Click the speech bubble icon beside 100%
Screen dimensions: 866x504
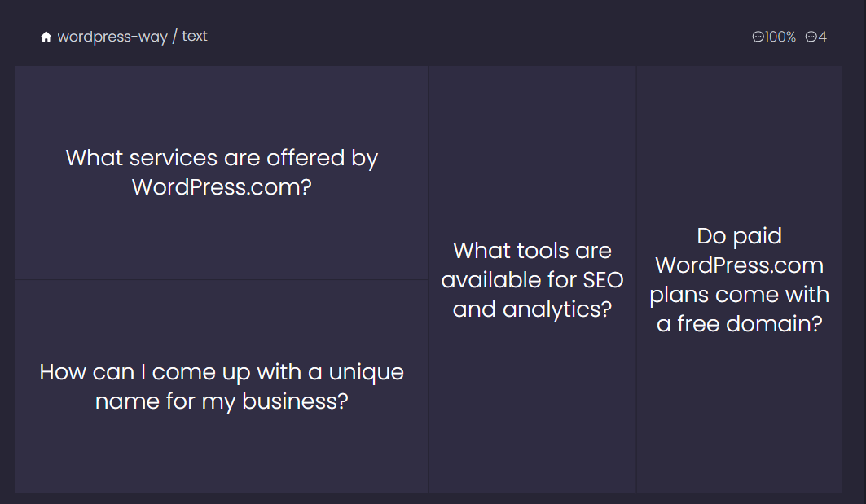pyautogui.click(x=758, y=37)
